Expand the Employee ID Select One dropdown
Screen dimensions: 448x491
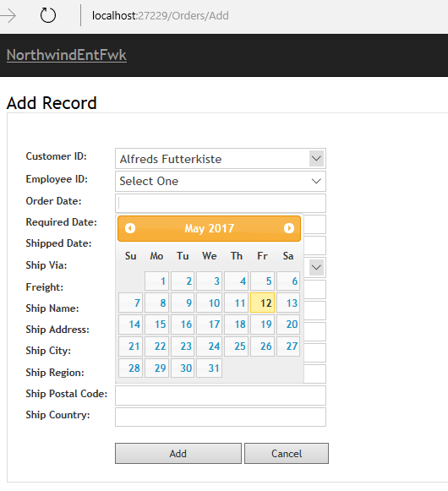[221, 181]
